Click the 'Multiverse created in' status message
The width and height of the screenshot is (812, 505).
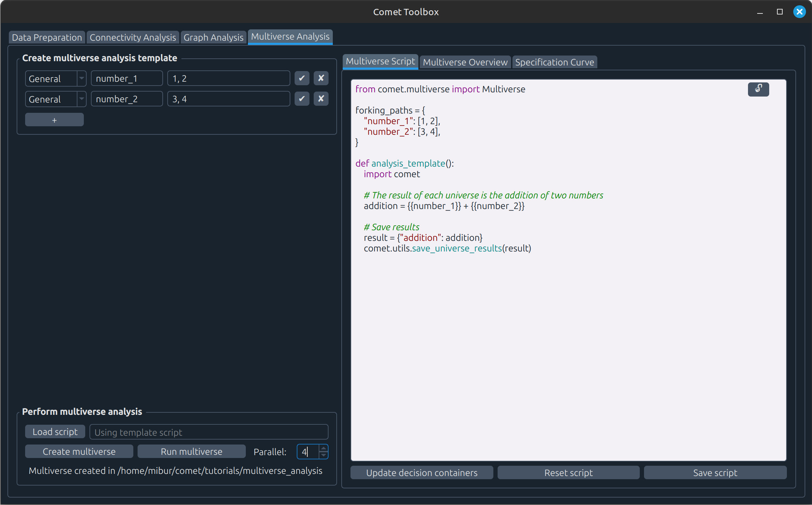pyautogui.click(x=175, y=471)
